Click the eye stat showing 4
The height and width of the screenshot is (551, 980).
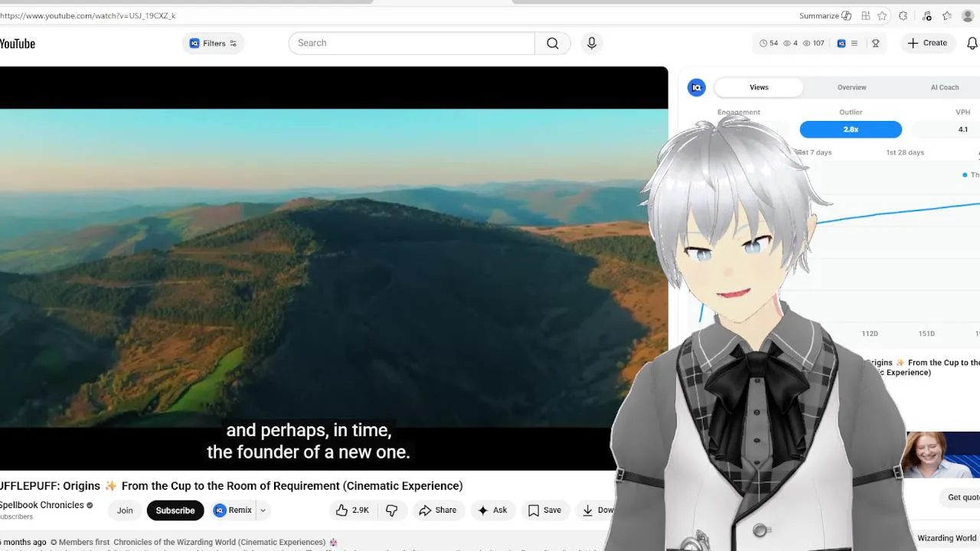click(x=790, y=43)
